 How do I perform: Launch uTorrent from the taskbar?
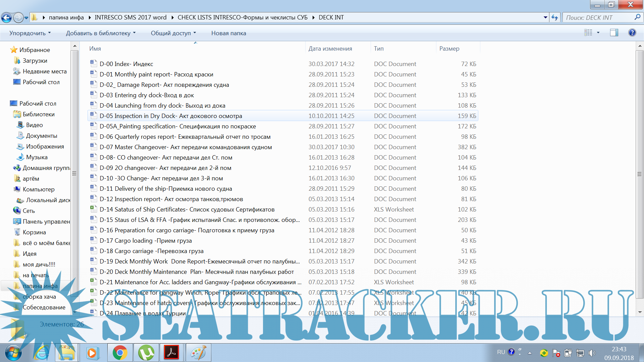(x=146, y=353)
